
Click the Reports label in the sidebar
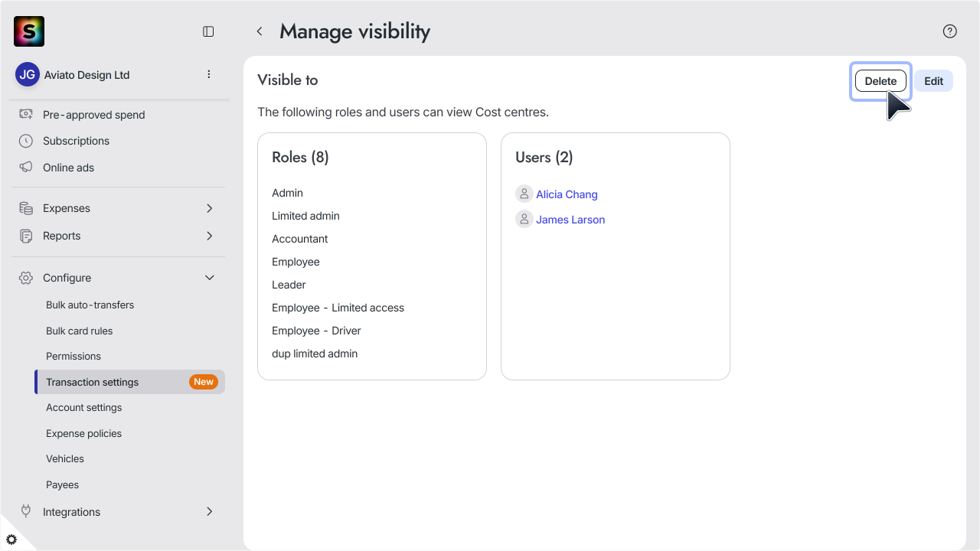point(61,236)
